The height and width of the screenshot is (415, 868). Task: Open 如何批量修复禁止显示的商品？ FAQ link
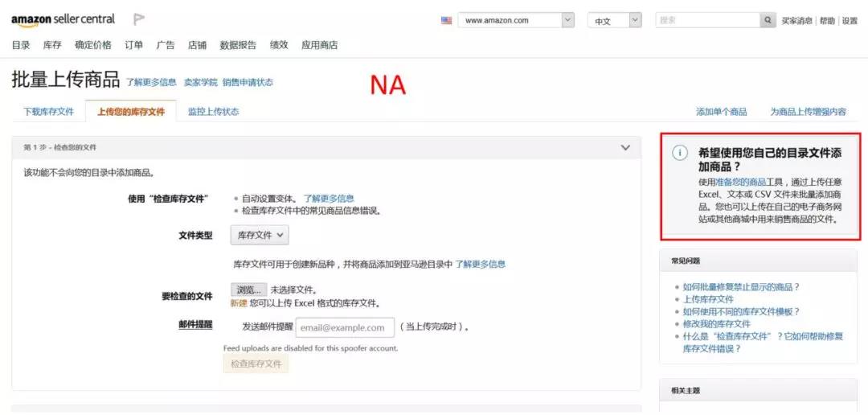point(741,287)
